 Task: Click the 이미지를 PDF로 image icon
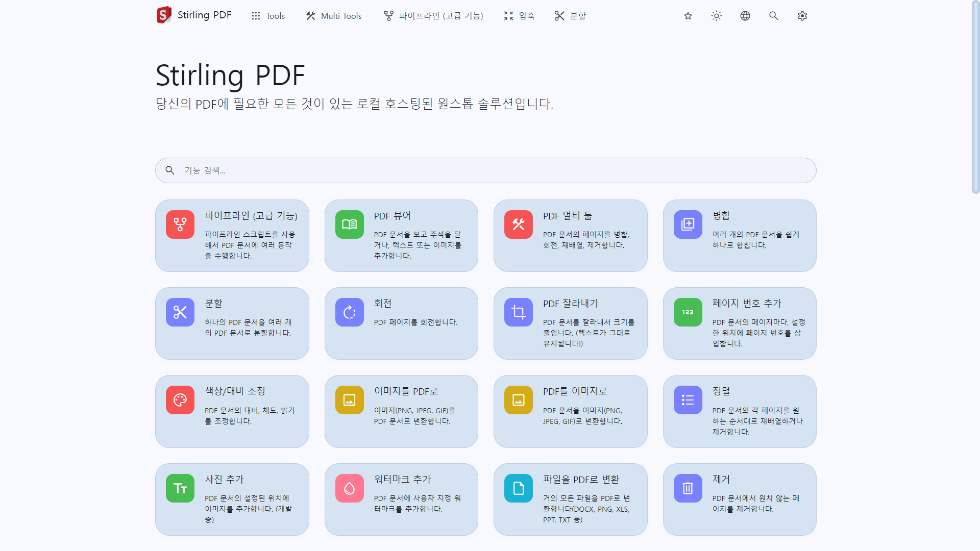click(350, 400)
